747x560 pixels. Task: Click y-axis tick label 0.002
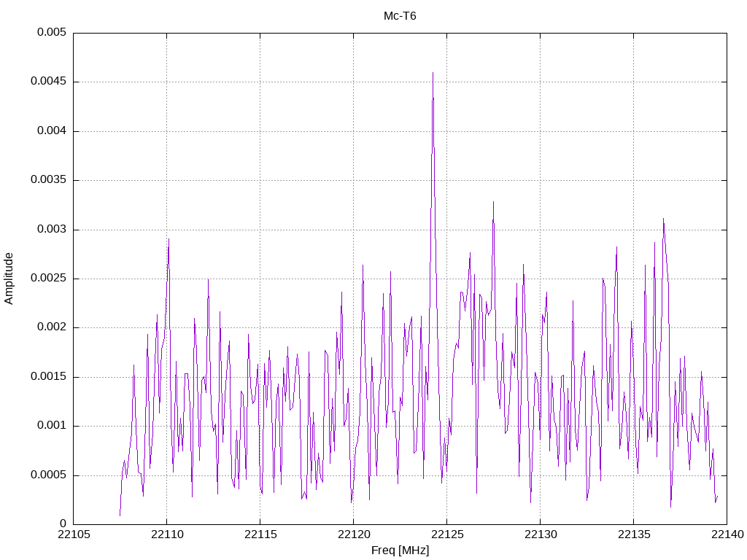[52, 327]
